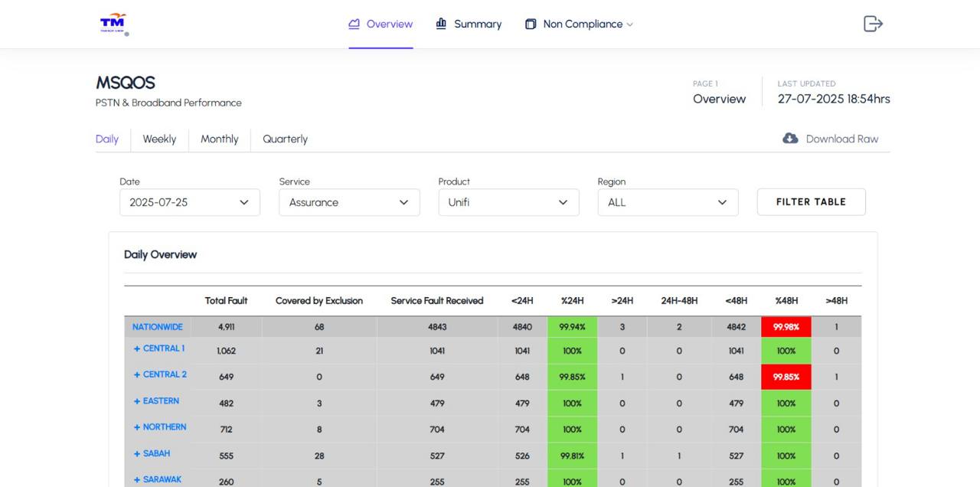This screenshot has width=980, height=487.
Task: Click the TM logo icon
Action: click(113, 24)
